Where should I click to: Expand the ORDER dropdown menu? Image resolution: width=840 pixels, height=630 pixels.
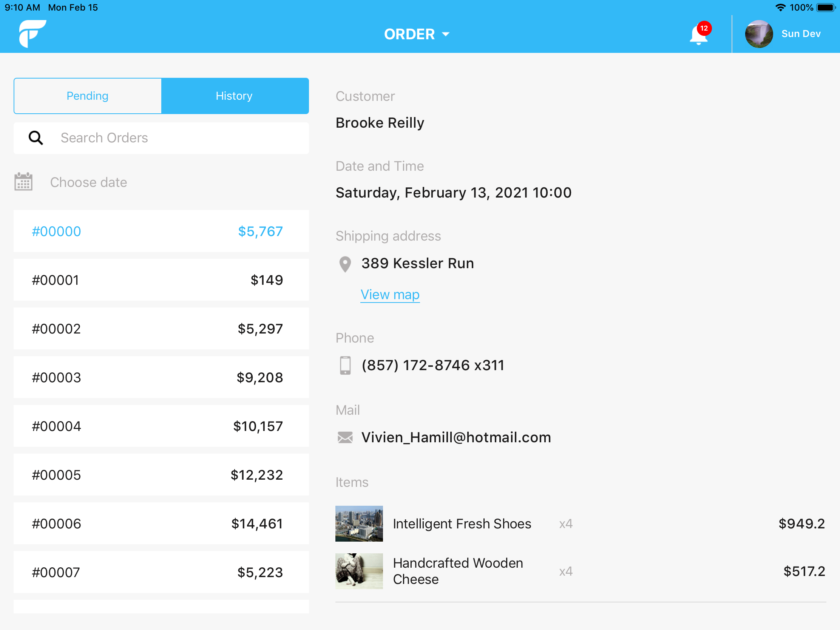point(417,34)
